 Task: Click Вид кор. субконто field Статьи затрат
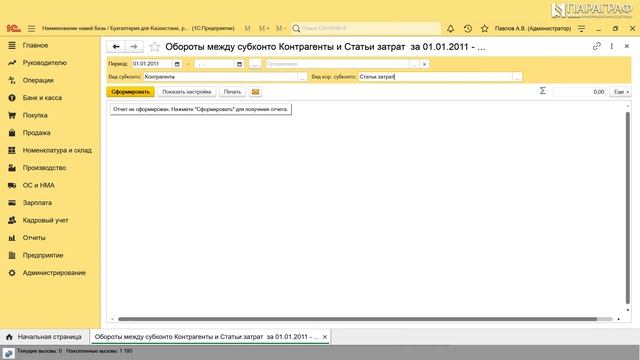(x=435, y=77)
